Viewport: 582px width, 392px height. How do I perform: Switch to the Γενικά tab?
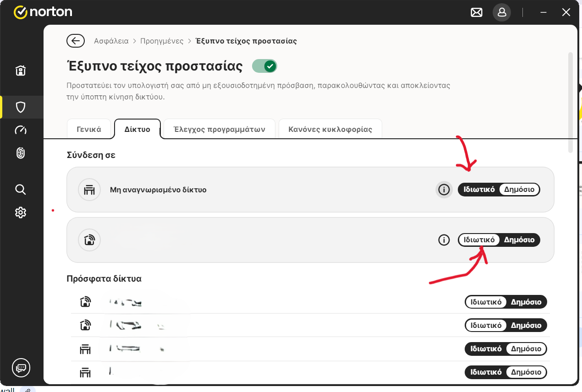(90, 129)
